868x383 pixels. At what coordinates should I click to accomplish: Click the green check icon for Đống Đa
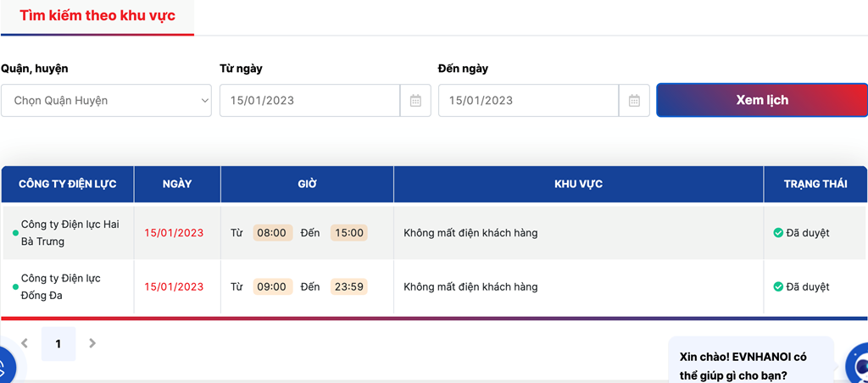[x=778, y=286]
